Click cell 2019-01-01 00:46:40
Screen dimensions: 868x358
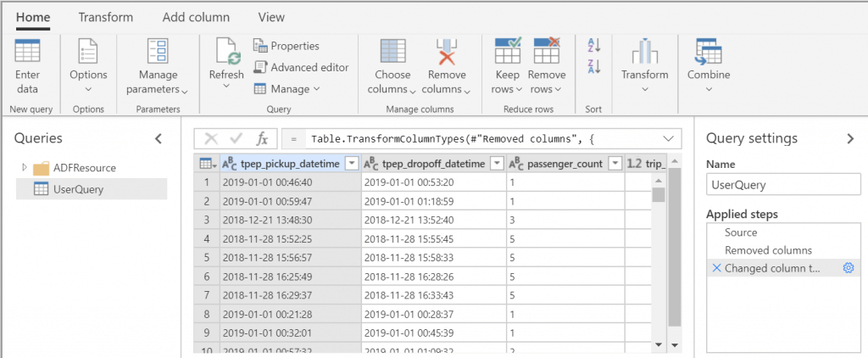tap(290, 182)
